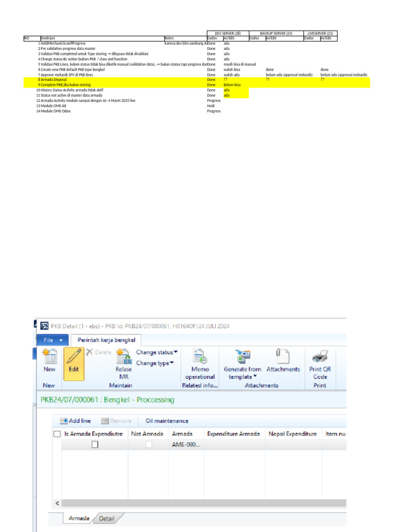Open the Change type dropdown

tap(155, 363)
